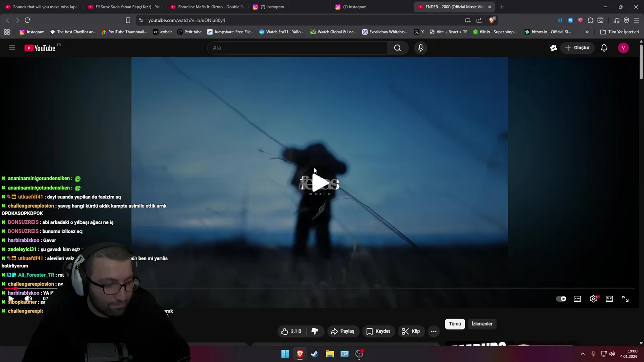Focus the YouTube Ara search field
The height and width of the screenshot is (362, 644).
pos(297,48)
